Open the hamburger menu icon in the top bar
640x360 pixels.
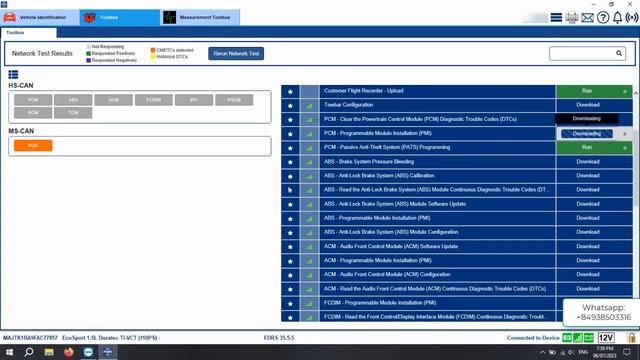coord(556,18)
